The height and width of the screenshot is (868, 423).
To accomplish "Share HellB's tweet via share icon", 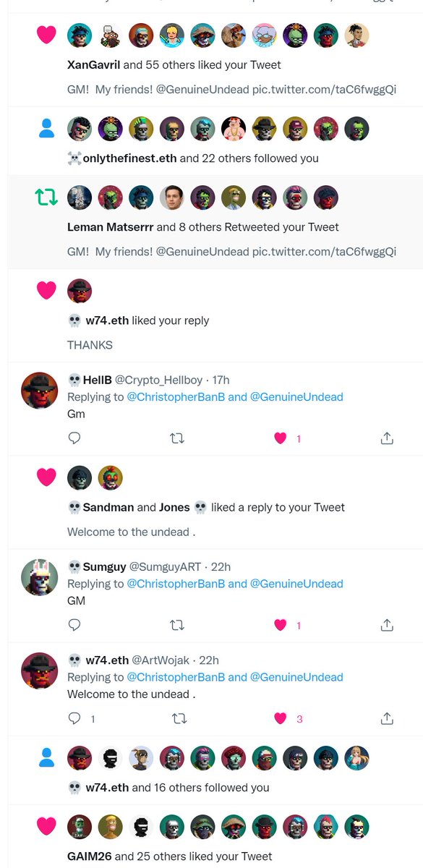I will click(387, 438).
